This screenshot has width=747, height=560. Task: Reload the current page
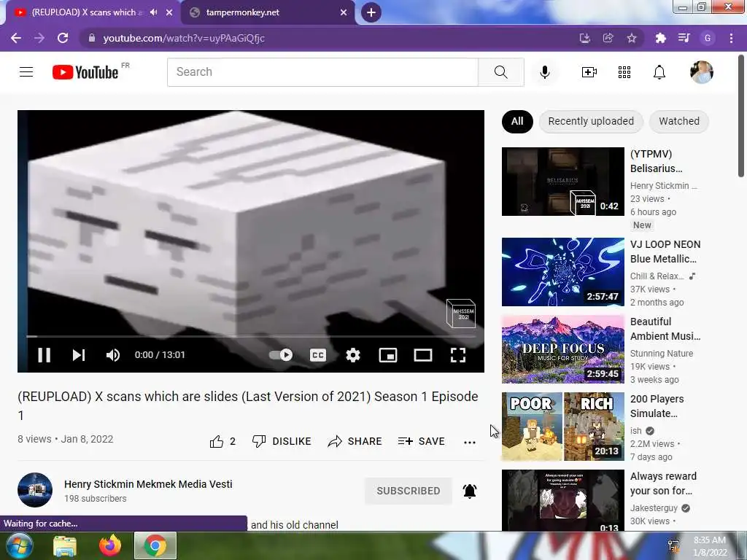coord(63,38)
